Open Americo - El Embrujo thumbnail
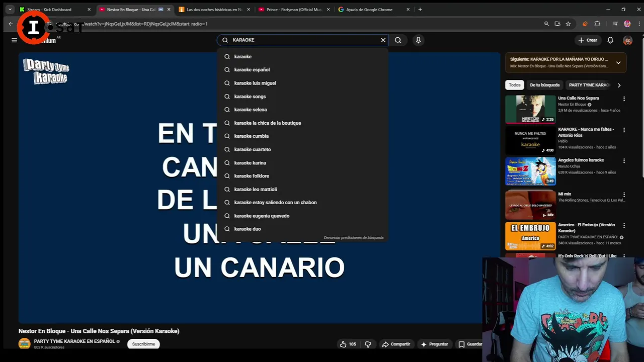 tap(530, 236)
